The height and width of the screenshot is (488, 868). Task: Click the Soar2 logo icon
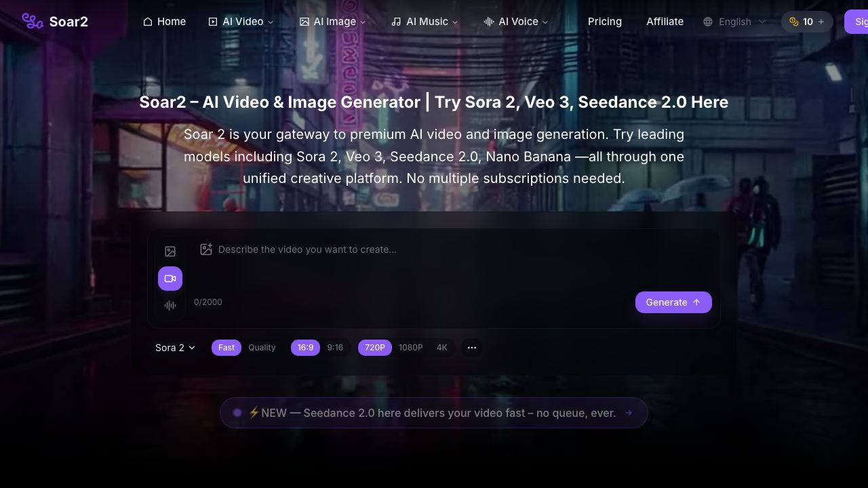click(x=33, y=21)
